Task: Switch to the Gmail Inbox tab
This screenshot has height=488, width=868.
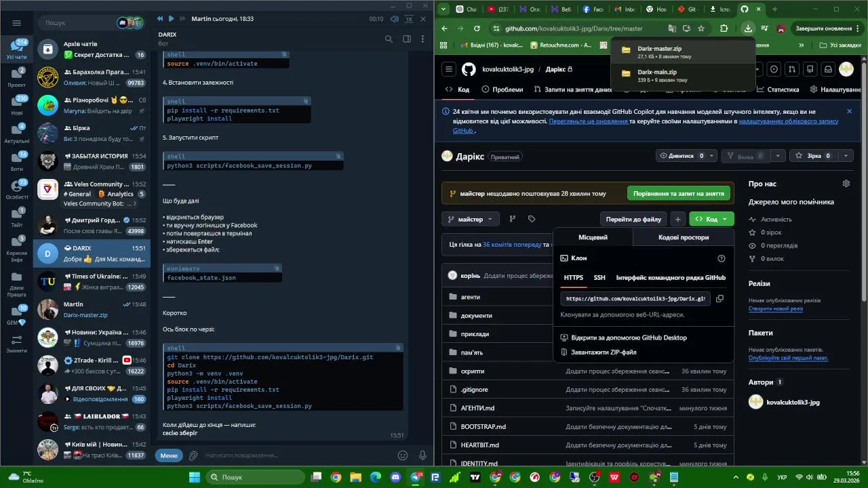Action: point(625,9)
